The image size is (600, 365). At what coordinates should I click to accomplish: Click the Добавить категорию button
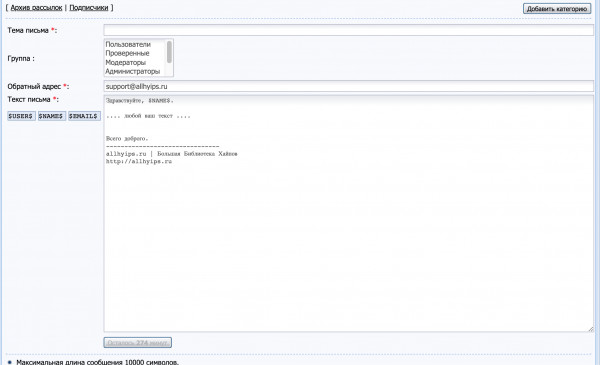pyautogui.click(x=557, y=8)
